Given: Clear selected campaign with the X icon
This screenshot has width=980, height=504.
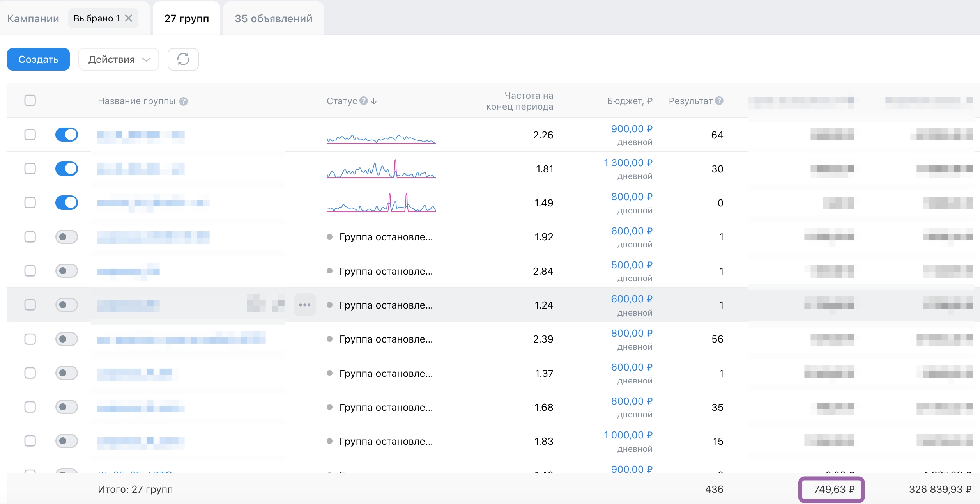Looking at the screenshot, I should (129, 18).
